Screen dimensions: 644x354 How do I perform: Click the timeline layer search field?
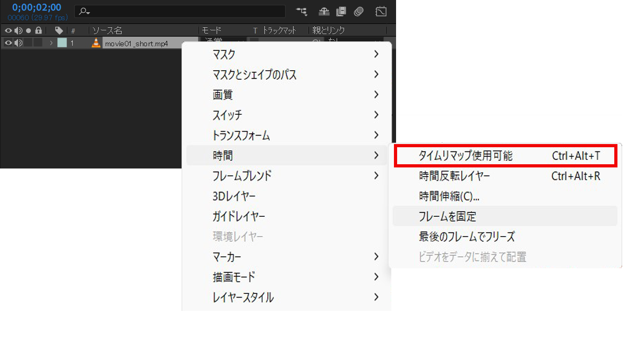click(181, 11)
